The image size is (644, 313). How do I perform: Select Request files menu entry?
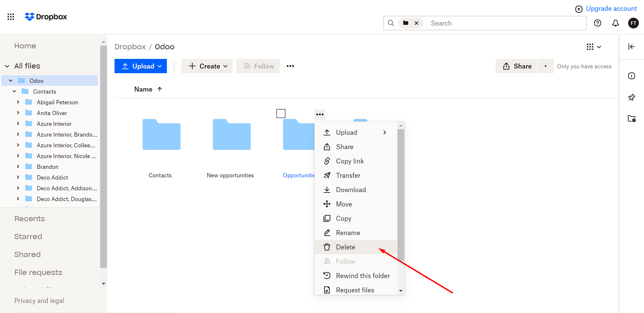355,290
